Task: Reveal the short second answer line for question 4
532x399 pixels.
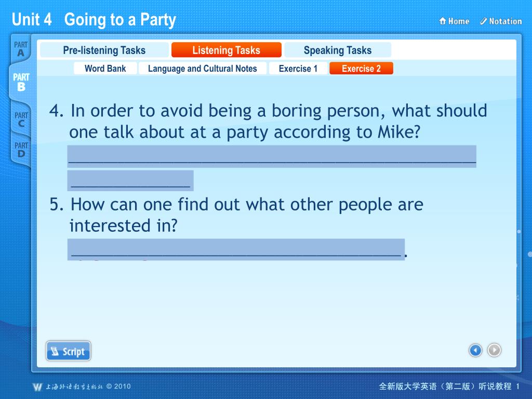Action: pyautogui.click(x=130, y=180)
